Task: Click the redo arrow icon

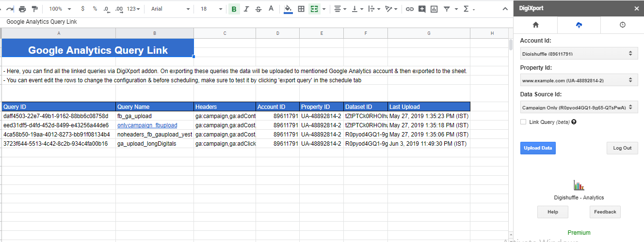Action: coord(10,9)
